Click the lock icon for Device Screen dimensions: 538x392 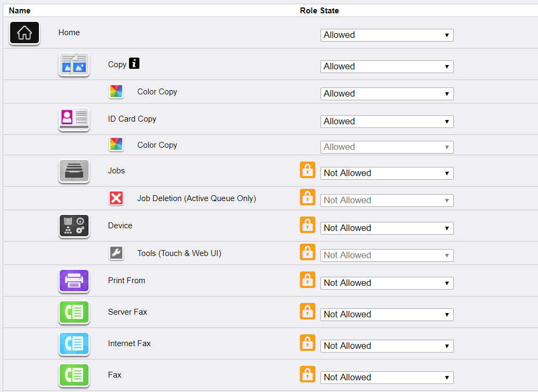(308, 225)
